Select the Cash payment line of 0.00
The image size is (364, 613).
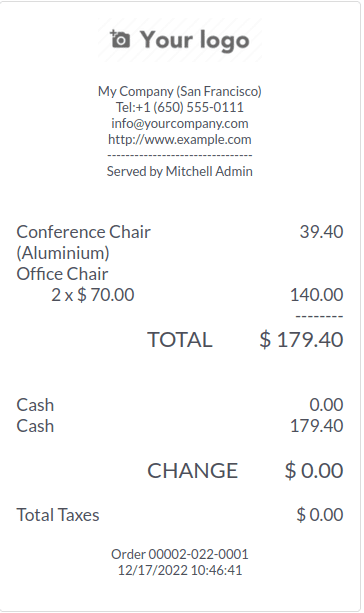(180, 405)
